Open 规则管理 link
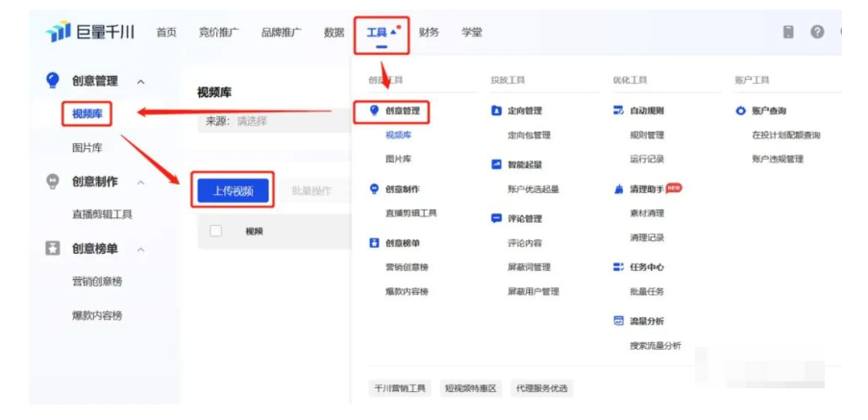 tap(647, 135)
